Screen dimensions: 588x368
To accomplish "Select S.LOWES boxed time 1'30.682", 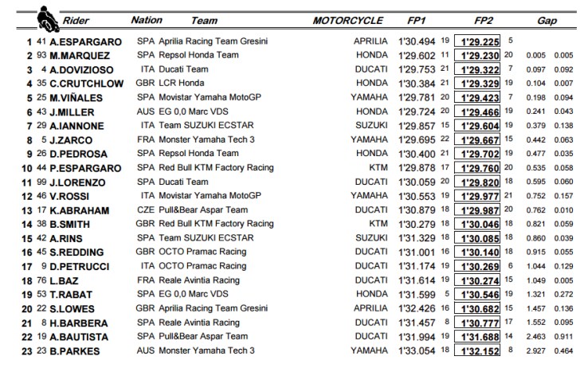I will [x=477, y=308].
